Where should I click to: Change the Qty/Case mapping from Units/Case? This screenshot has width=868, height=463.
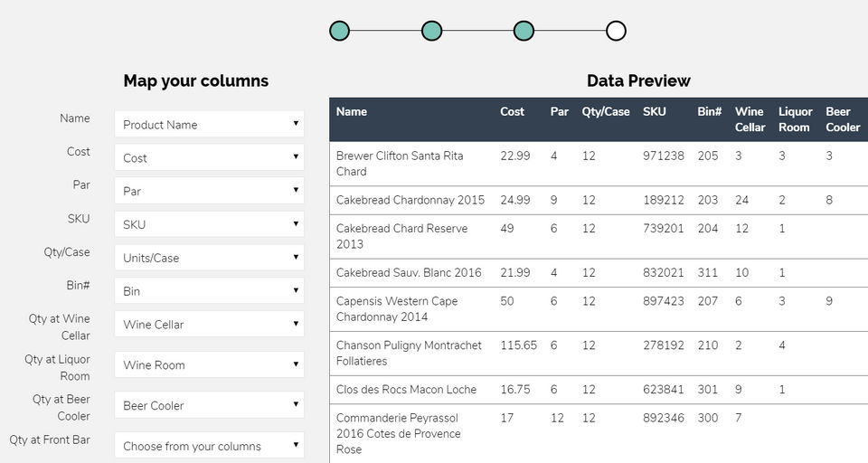tap(209, 258)
